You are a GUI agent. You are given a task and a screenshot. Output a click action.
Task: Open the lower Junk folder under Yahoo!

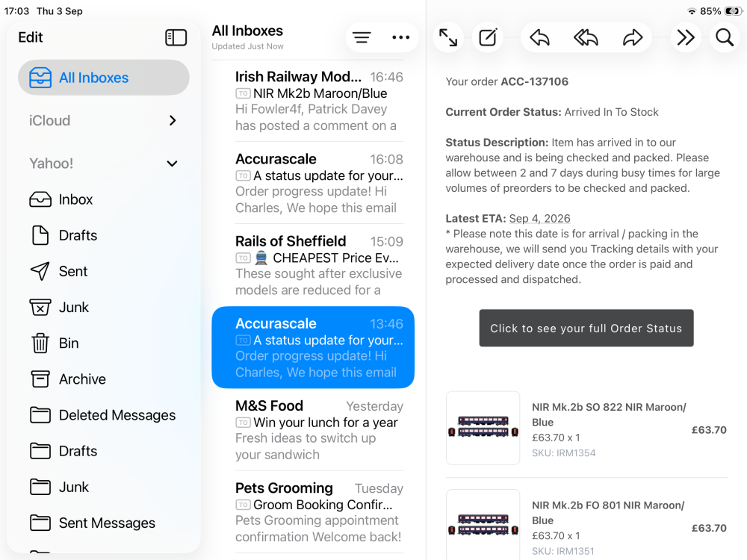(103, 487)
